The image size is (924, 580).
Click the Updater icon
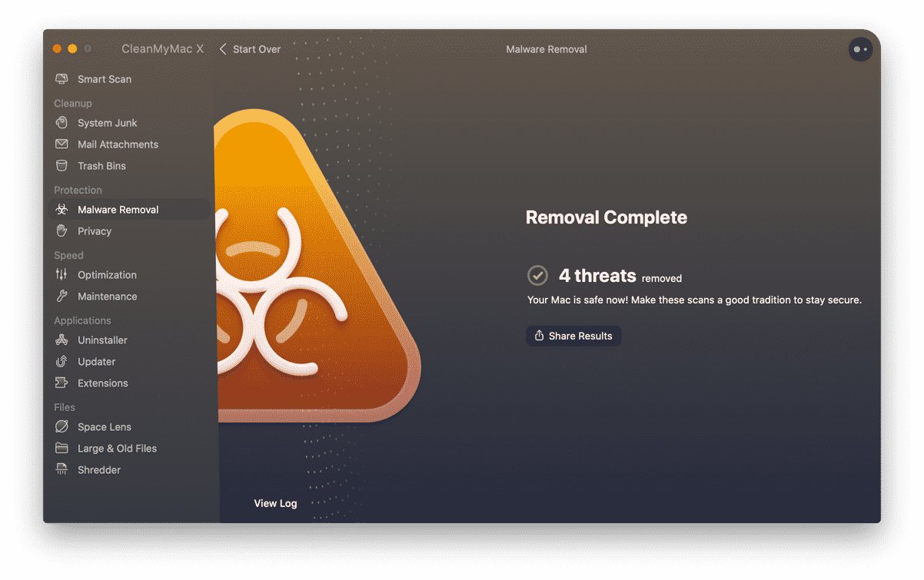point(61,362)
